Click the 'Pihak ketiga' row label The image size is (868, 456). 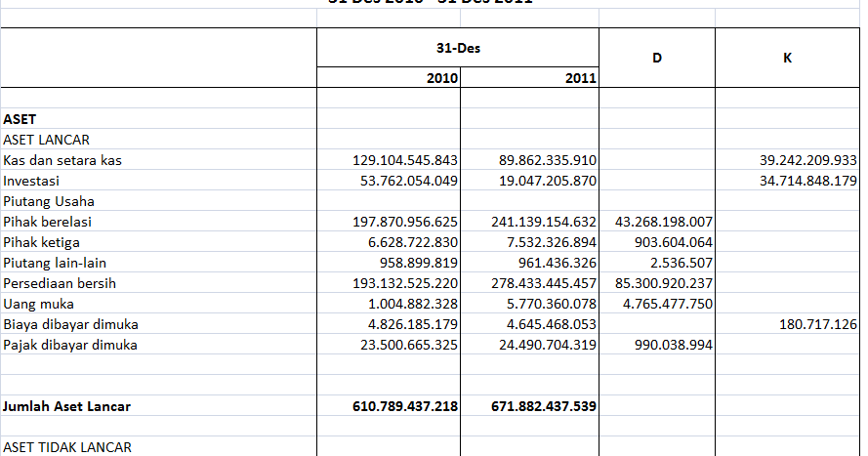(41, 242)
